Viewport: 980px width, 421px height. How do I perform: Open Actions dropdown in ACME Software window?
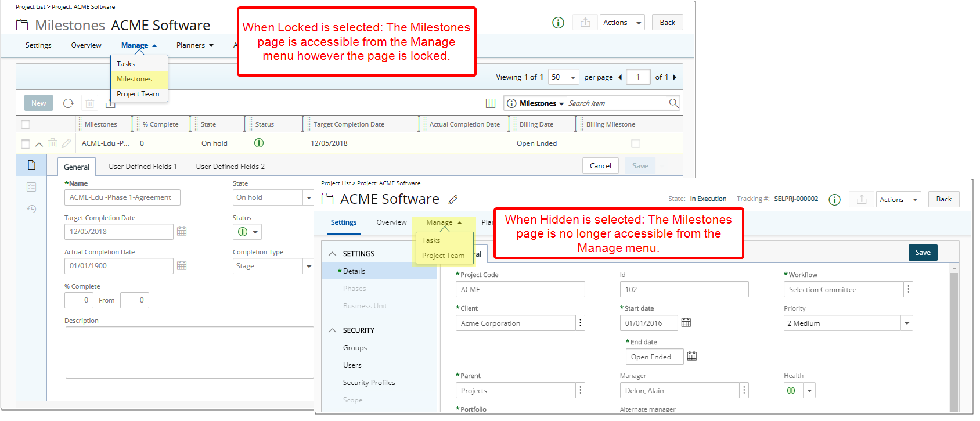898,200
